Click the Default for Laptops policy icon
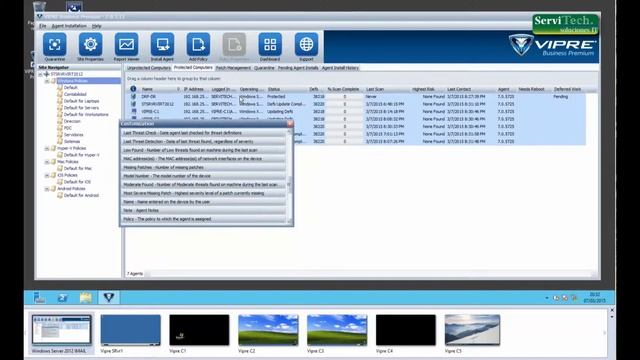This screenshot has width=640, height=360. 60,101
